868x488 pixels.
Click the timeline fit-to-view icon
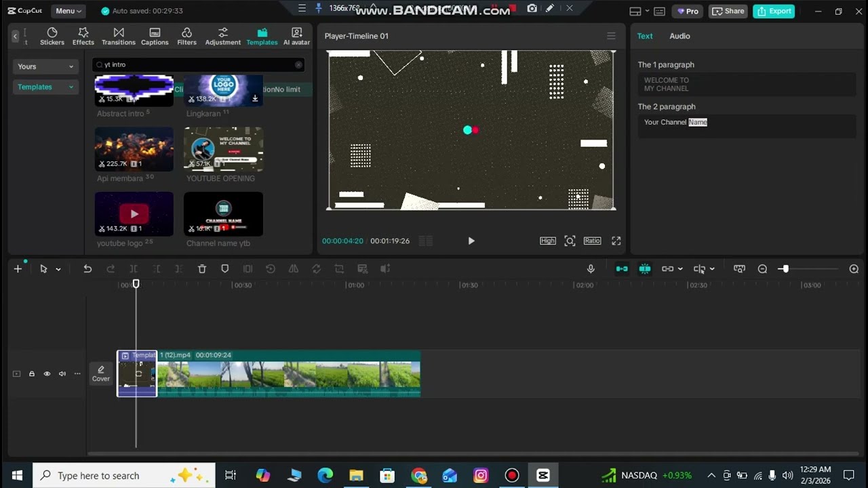point(739,269)
